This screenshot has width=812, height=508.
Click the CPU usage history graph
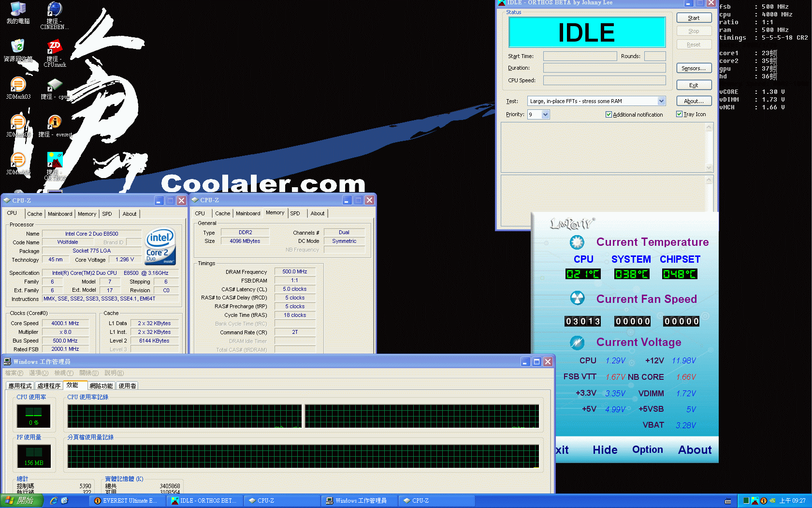tap(303, 417)
